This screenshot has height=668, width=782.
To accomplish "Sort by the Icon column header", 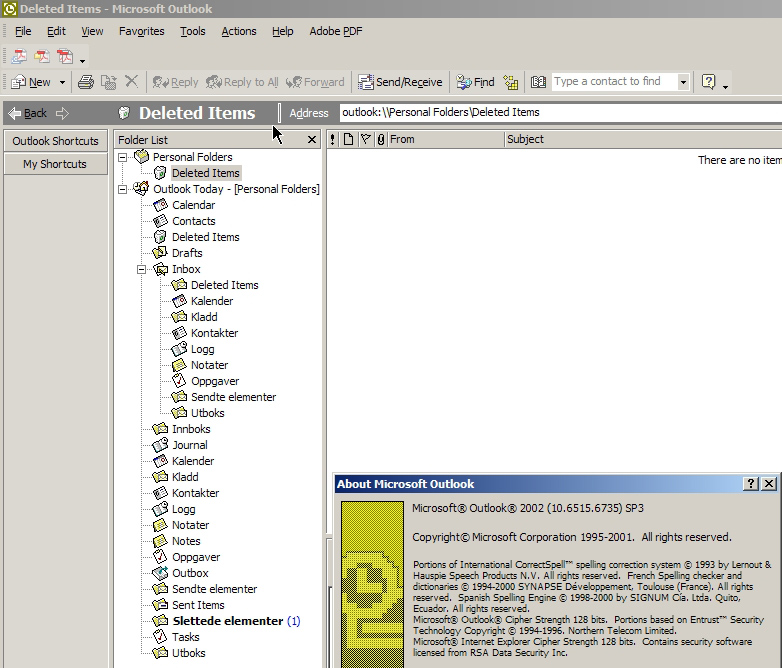I will [x=348, y=139].
